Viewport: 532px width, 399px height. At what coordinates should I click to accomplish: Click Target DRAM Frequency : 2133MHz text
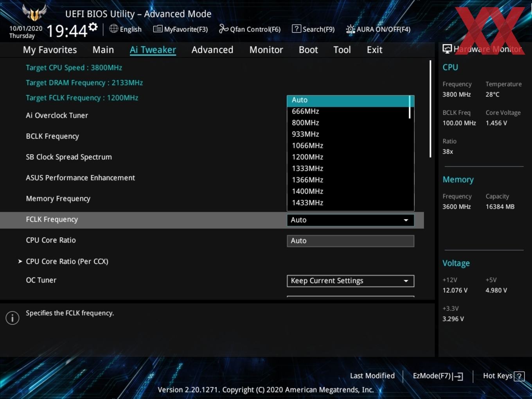coord(84,83)
